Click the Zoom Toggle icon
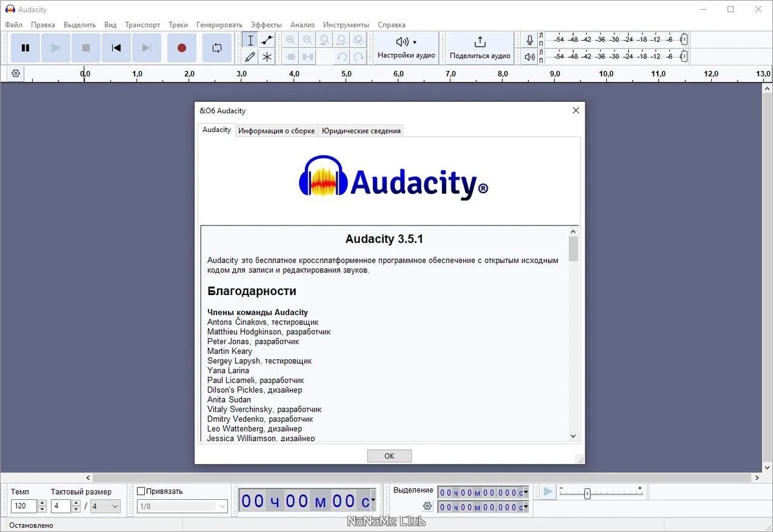Image resolution: width=773 pixels, height=532 pixels. (359, 40)
